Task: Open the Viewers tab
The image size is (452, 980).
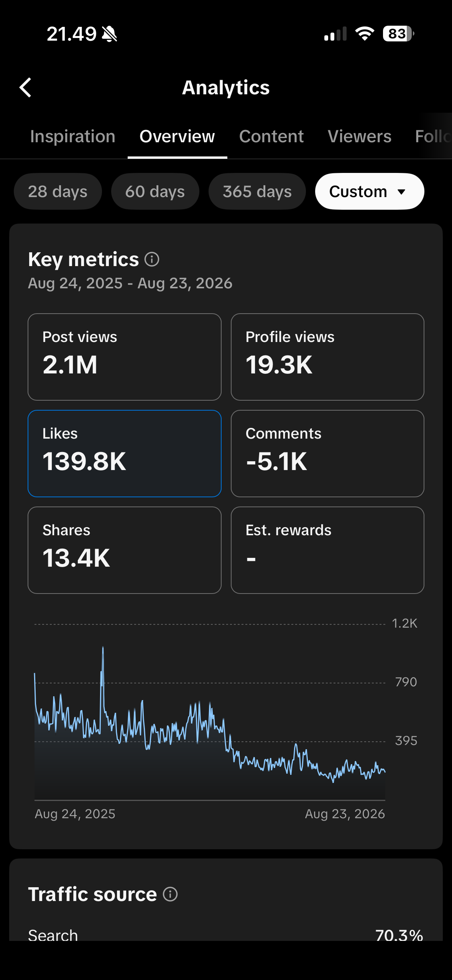Action: (x=360, y=136)
